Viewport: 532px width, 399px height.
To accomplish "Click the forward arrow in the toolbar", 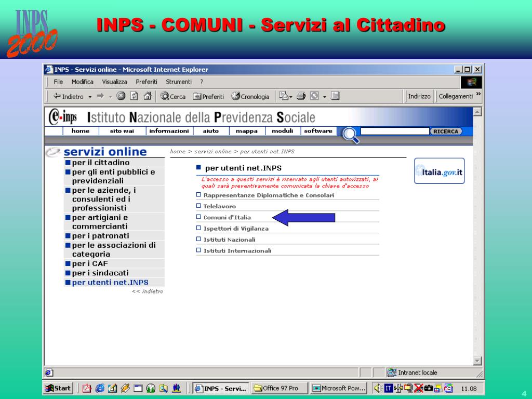I will [100, 96].
